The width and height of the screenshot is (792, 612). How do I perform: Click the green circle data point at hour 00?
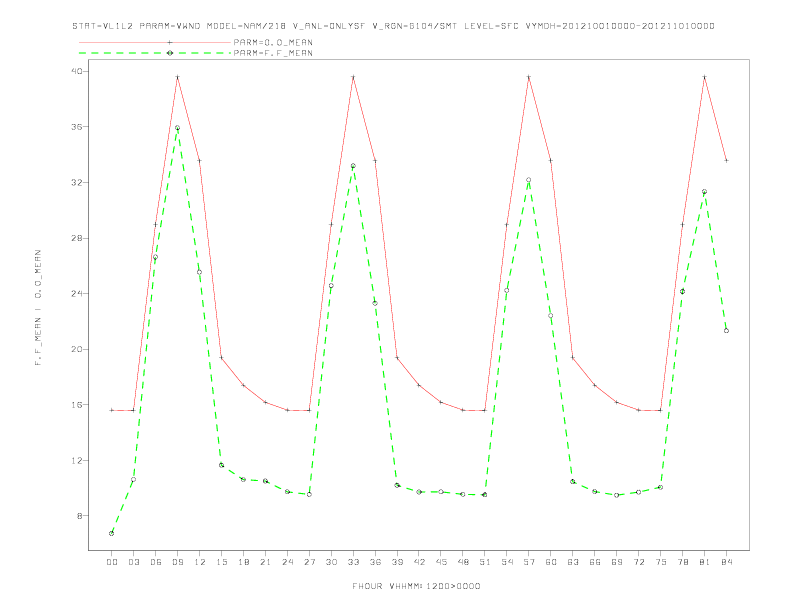(x=112, y=533)
